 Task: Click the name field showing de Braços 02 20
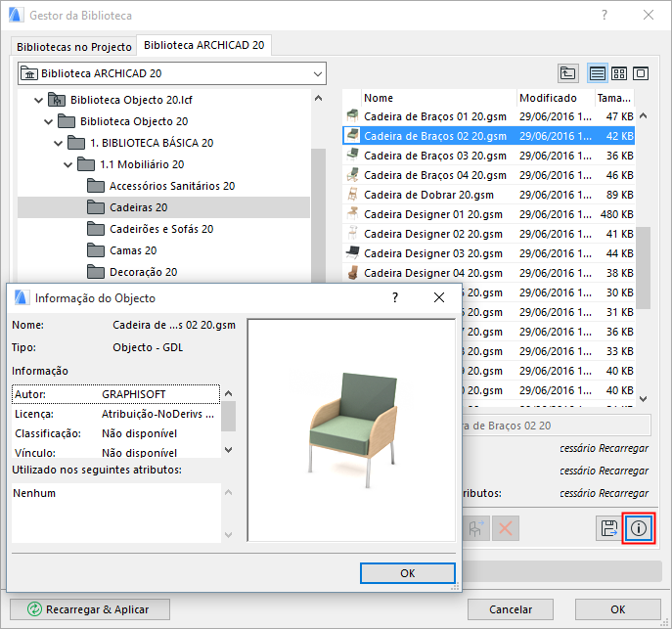[x=557, y=426]
